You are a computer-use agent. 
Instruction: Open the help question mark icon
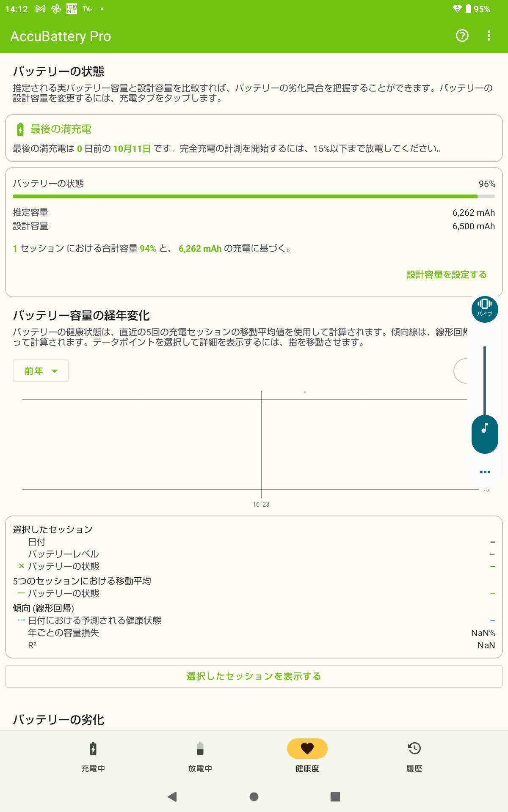[462, 36]
